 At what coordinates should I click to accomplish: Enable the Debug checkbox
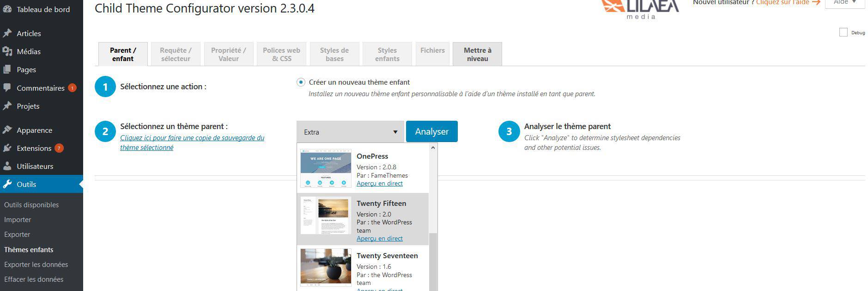tap(844, 32)
